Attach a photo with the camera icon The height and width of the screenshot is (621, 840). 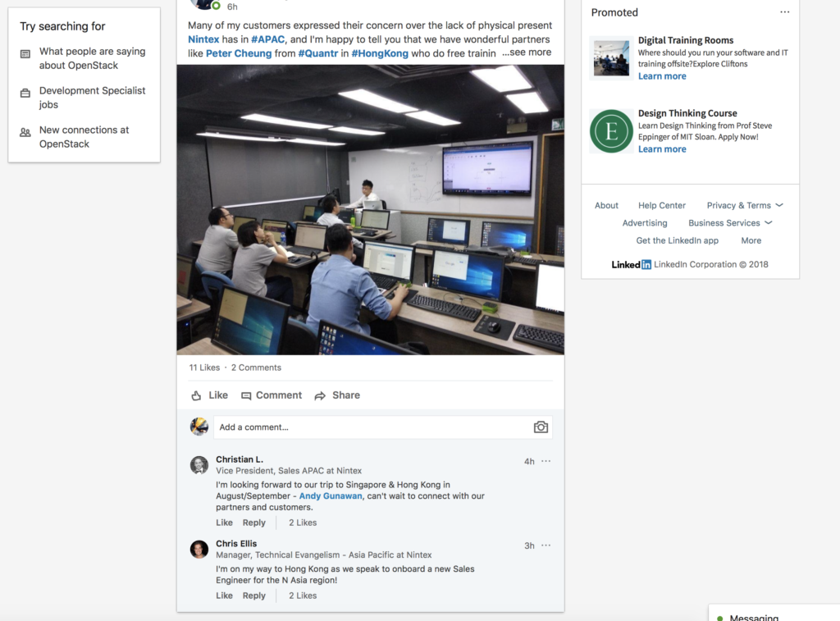click(x=541, y=427)
